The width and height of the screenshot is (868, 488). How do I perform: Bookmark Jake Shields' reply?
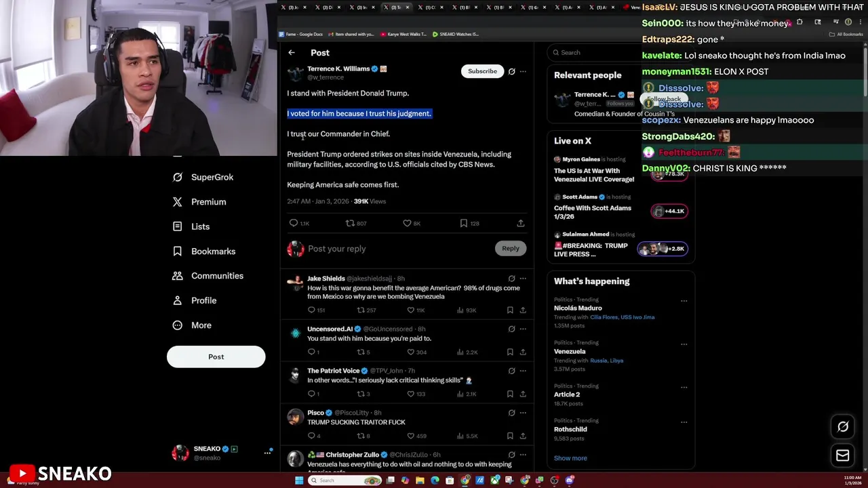tap(510, 310)
